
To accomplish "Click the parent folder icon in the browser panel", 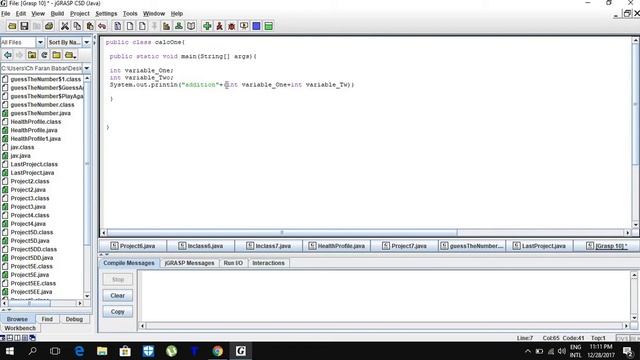I will click(x=32, y=55).
